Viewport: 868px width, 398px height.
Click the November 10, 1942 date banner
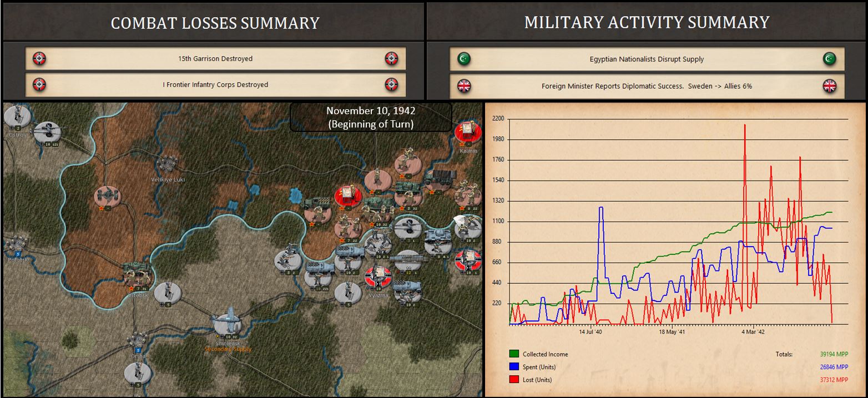(x=371, y=117)
